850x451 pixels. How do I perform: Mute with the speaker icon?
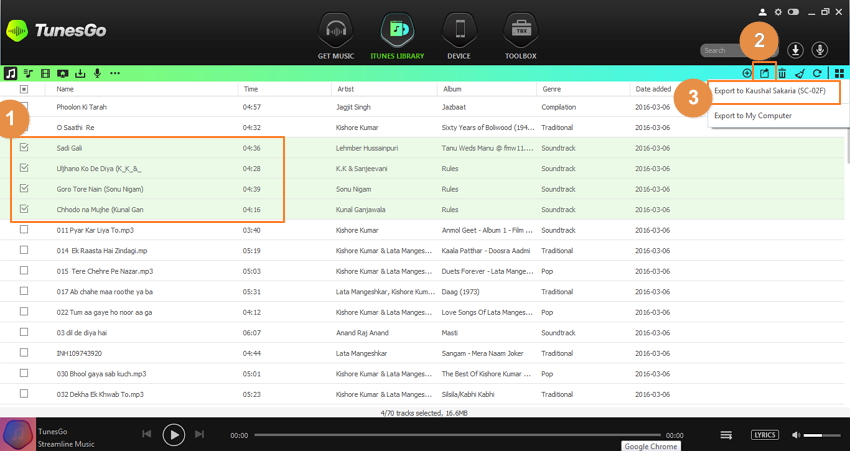(796, 435)
